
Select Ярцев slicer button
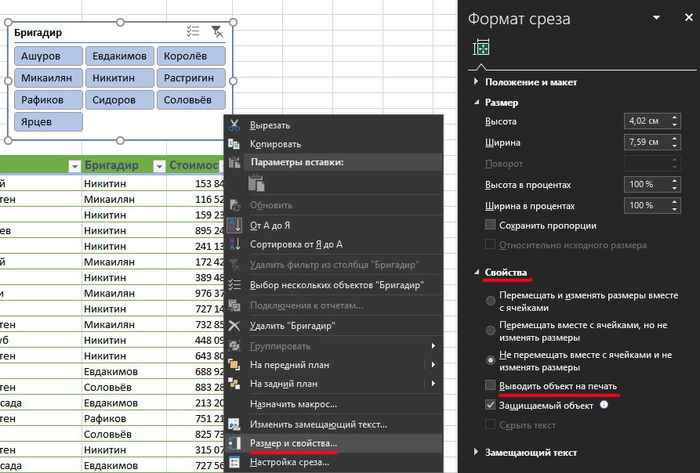[x=48, y=121]
